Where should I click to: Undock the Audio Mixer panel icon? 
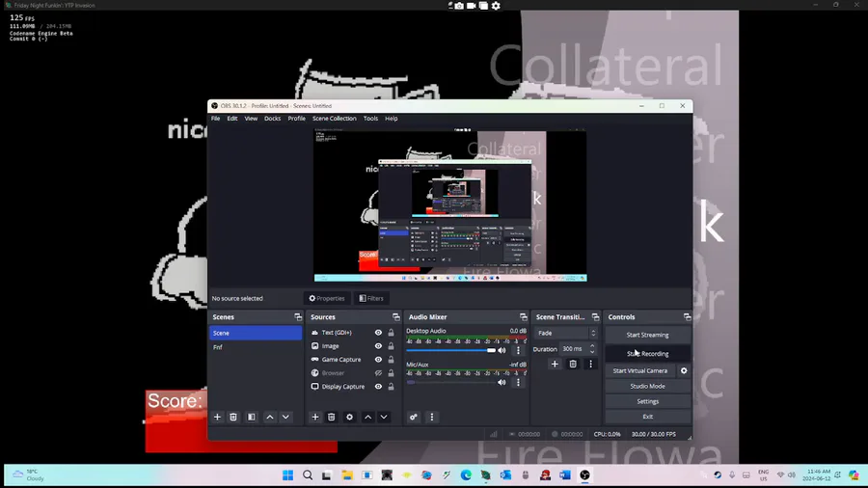coord(523,317)
